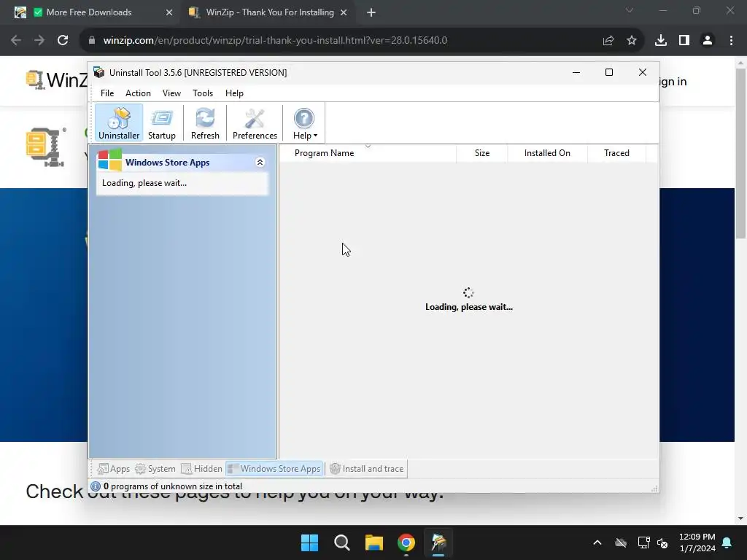Click the muted volume tray icon
Image resolution: width=747 pixels, height=560 pixels.
pyautogui.click(x=662, y=542)
